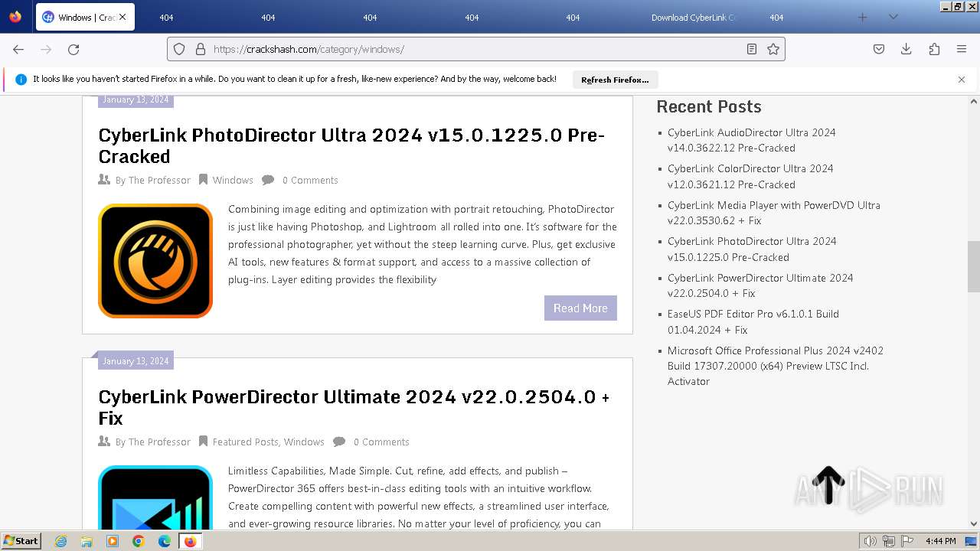Click Read More for PhotoDirector post
Image resolution: width=980 pixels, height=551 pixels.
[580, 308]
